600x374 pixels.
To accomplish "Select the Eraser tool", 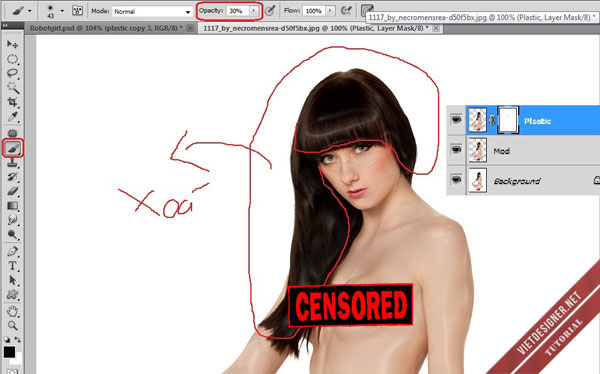I will 12,191.
